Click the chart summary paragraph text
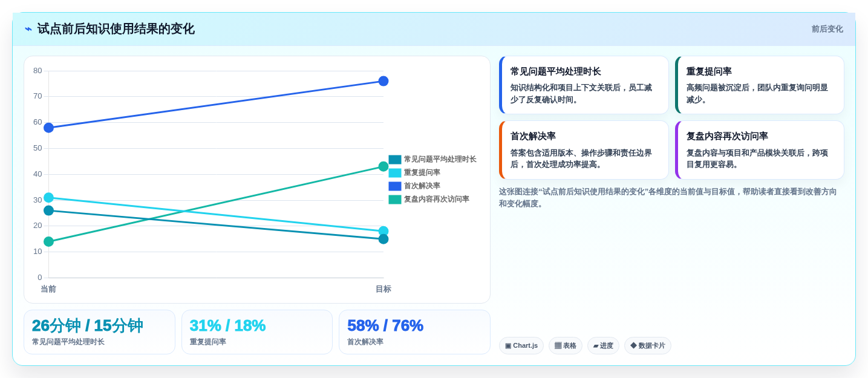The height and width of the screenshot is (378, 868). click(x=668, y=198)
